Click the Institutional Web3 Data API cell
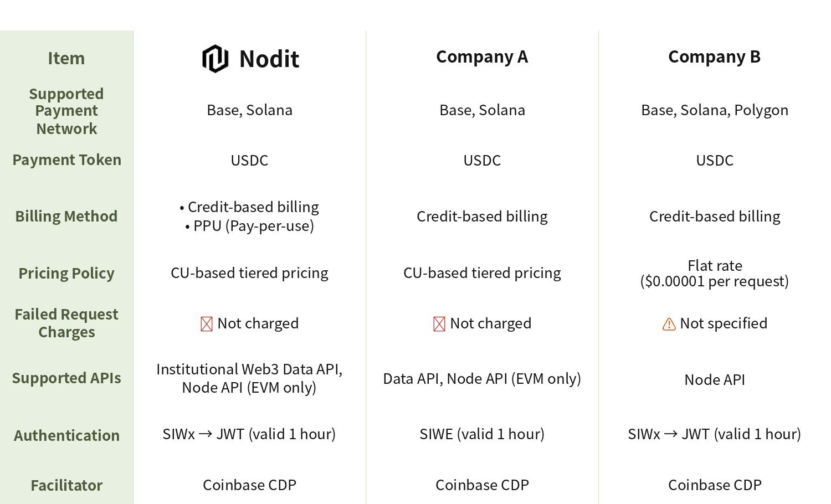 coord(249,369)
